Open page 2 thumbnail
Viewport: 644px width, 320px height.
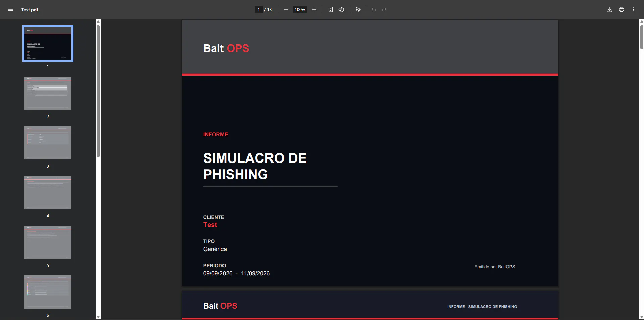48,93
